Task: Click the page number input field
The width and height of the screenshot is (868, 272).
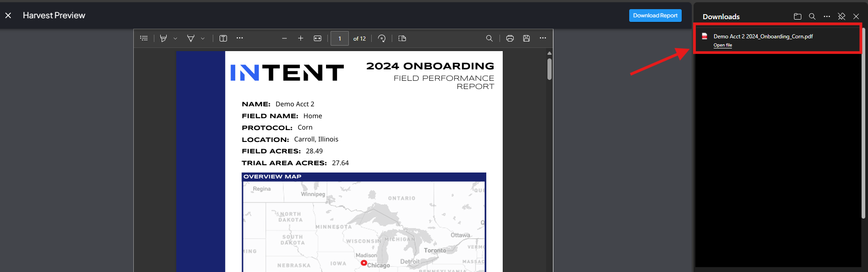Action: tap(340, 38)
